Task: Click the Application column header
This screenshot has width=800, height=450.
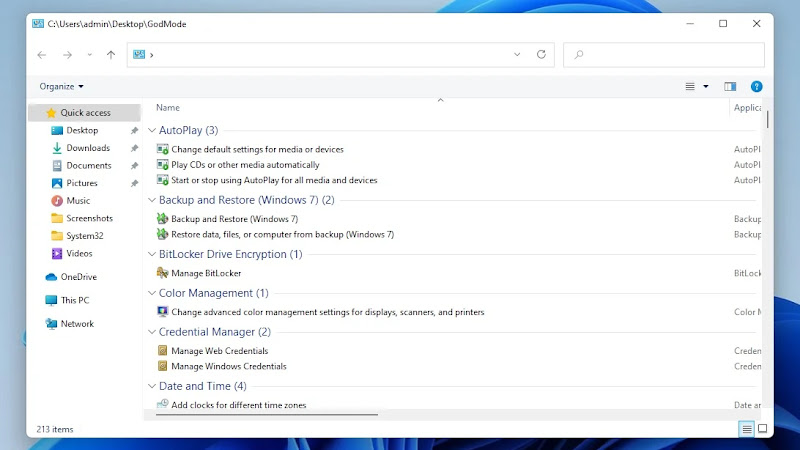Action: [x=747, y=108]
